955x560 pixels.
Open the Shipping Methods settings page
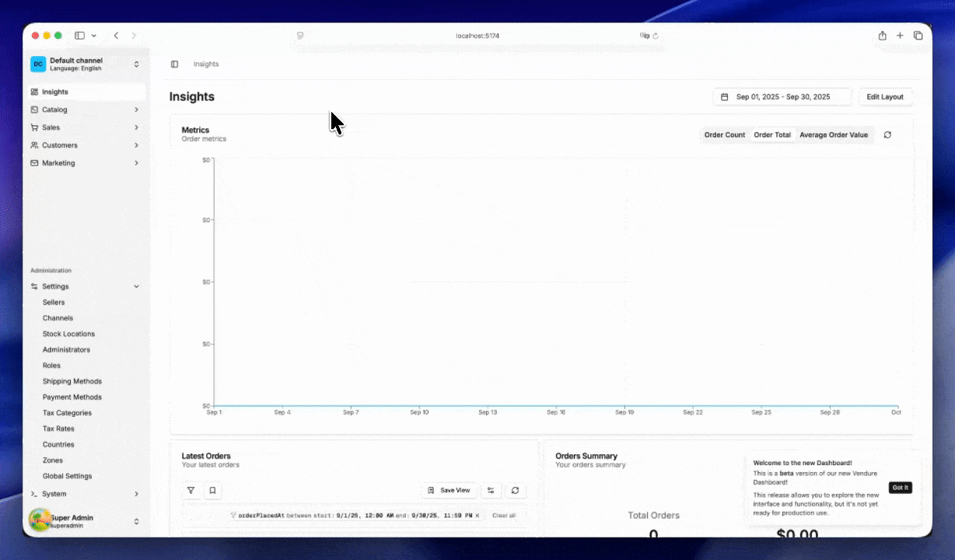pos(72,381)
